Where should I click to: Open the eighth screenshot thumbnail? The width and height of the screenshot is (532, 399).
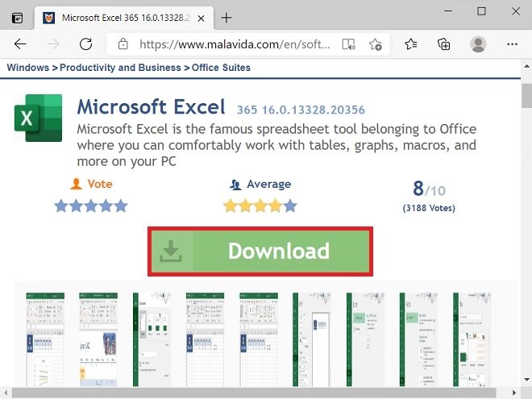[x=418, y=339]
